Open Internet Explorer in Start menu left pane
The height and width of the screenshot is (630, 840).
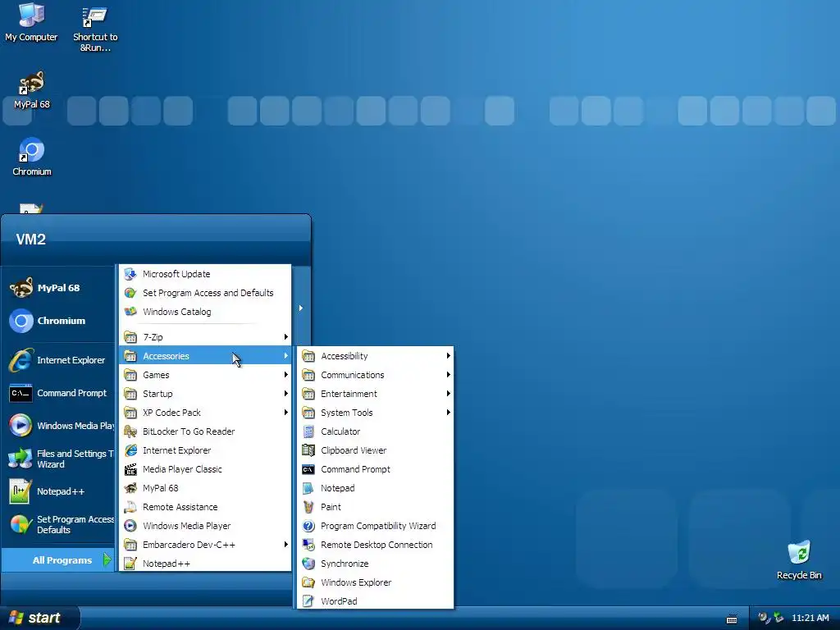59,360
